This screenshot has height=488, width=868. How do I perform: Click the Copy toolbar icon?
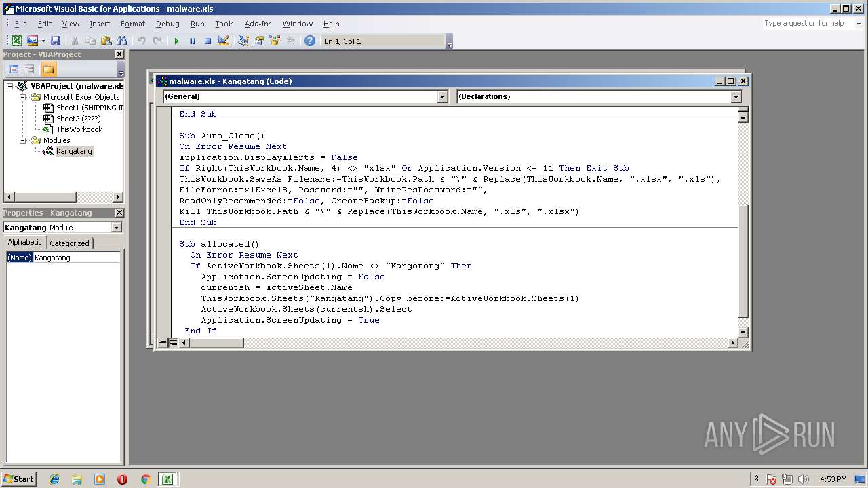(90, 41)
